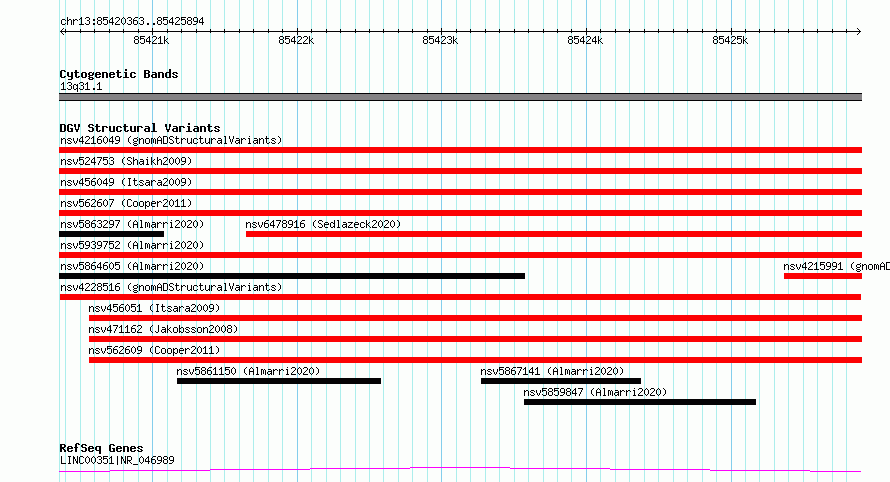Viewport: 890px width, 482px height.
Task: Click the 85423k ruler tick label
Action: pyautogui.click(x=440, y=40)
